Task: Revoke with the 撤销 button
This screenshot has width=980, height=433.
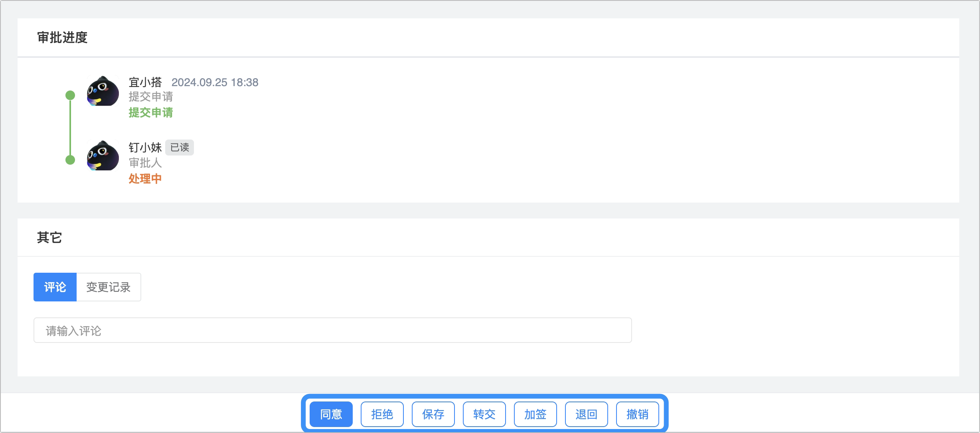Action: tap(638, 414)
